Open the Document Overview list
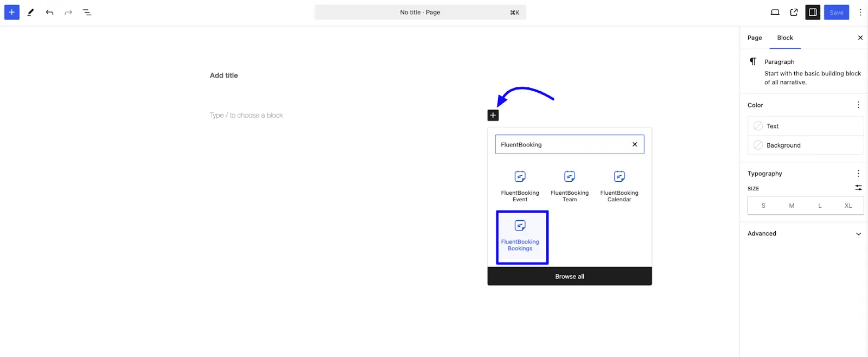 pyautogui.click(x=87, y=12)
